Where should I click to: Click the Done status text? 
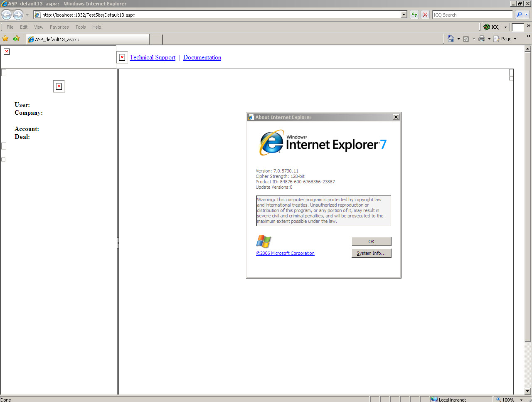(x=6, y=400)
